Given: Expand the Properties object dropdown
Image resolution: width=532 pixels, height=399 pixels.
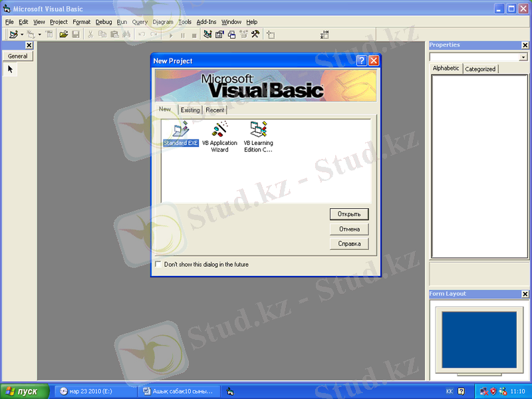Looking at the screenshot, I should click(x=523, y=57).
